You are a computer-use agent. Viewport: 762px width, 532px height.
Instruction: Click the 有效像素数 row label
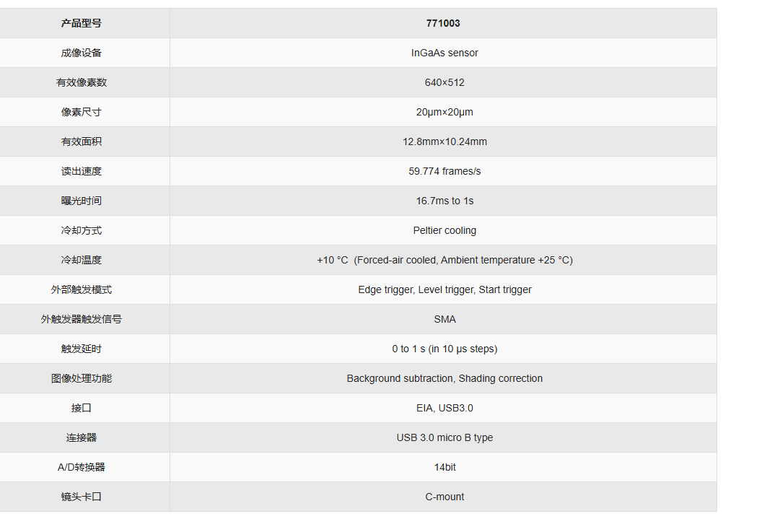tap(82, 82)
